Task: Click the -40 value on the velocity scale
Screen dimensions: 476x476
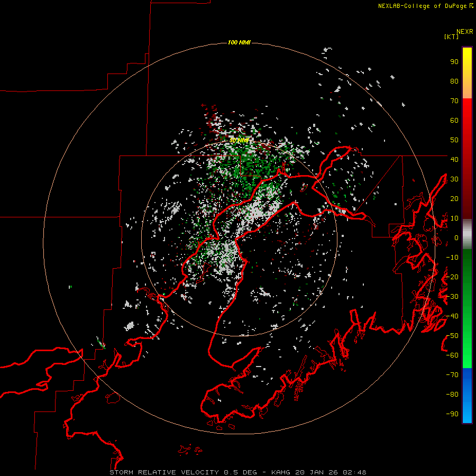Action: tap(452, 316)
